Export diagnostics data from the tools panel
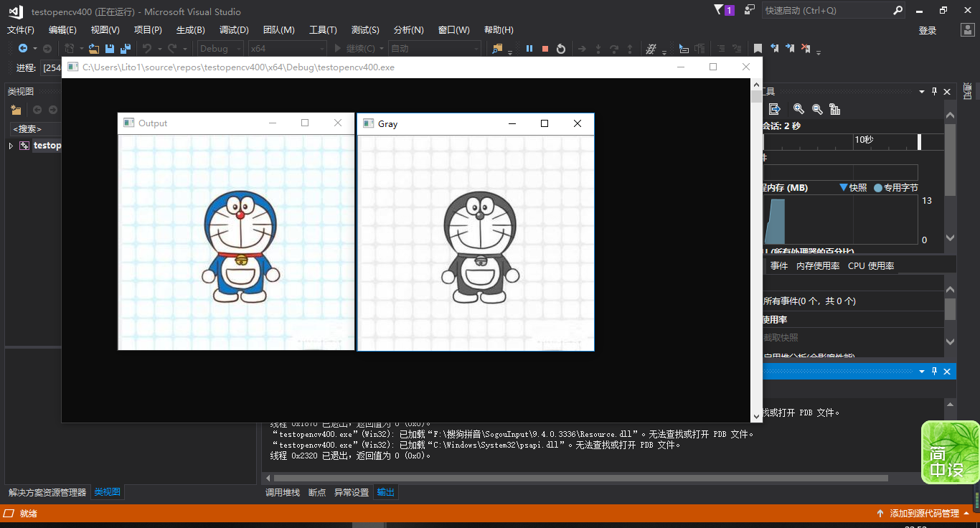Viewport: 980px width, 528px height. point(774,108)
